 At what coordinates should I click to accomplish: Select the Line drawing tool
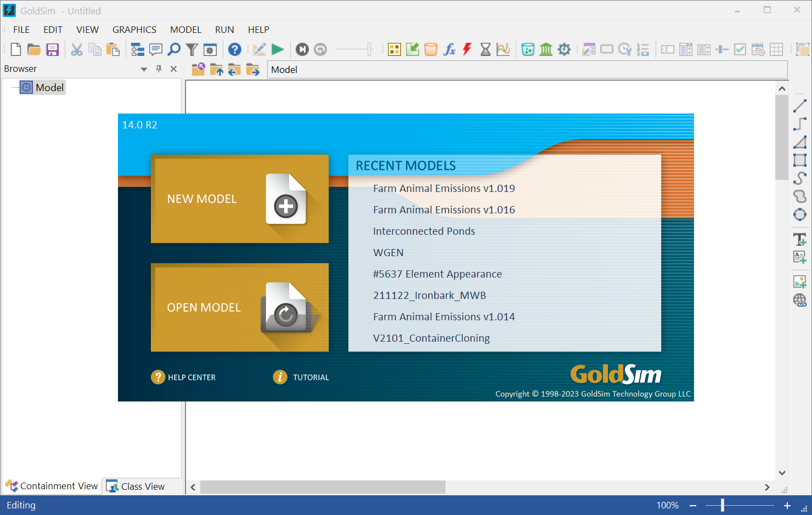(800, 104)
